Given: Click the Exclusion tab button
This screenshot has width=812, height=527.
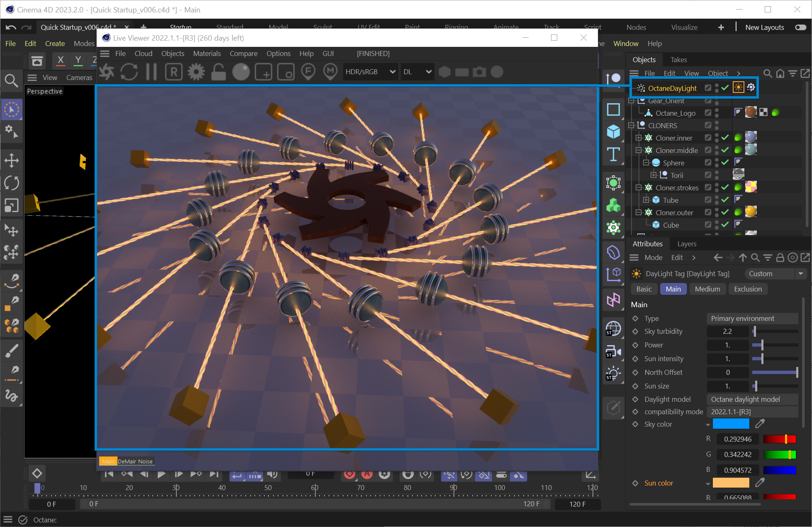Looking at the screenshot, I should (x=748, y=289).
